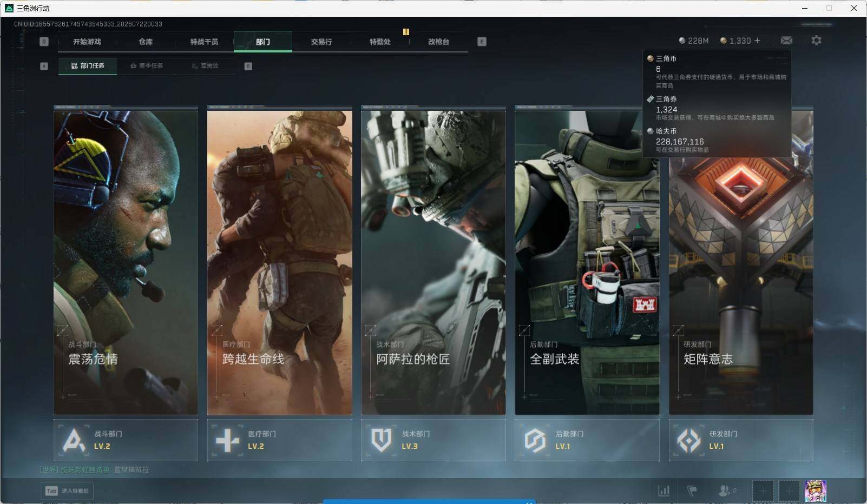Click the A key hint icon
867x504 pixels.
pyautogui.click(x=44, y=66)
